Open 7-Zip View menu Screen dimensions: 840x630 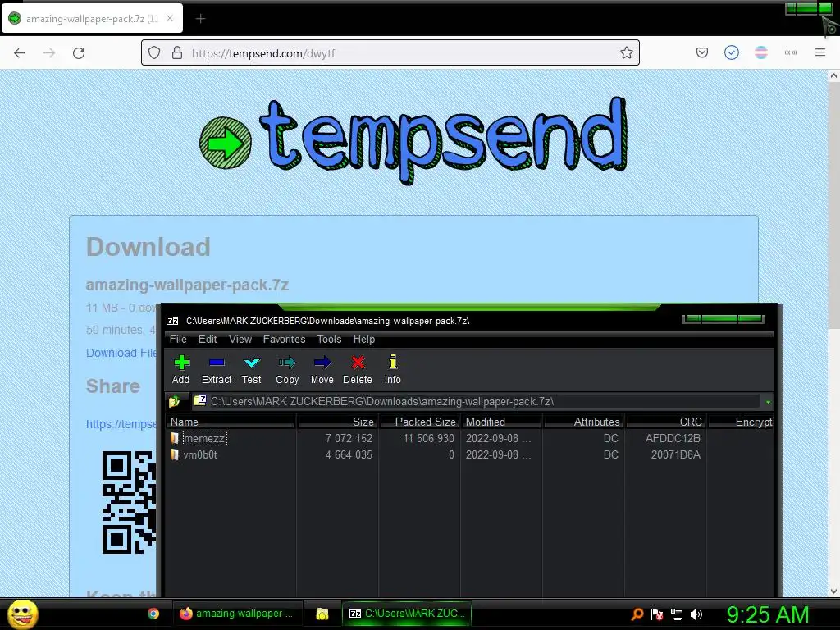240,339
